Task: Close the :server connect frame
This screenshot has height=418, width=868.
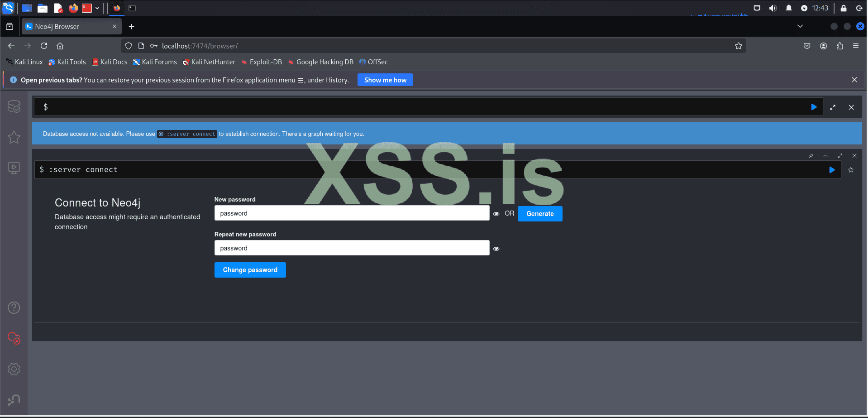Action: 854,156
